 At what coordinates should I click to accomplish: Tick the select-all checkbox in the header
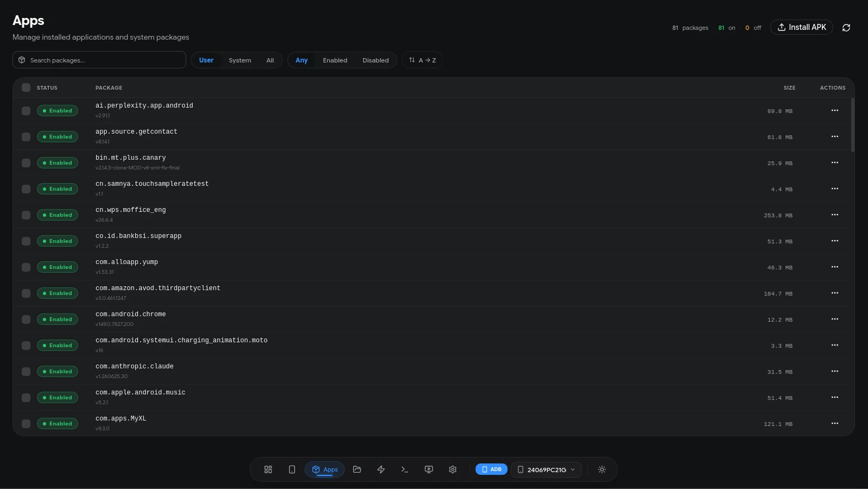26,87
